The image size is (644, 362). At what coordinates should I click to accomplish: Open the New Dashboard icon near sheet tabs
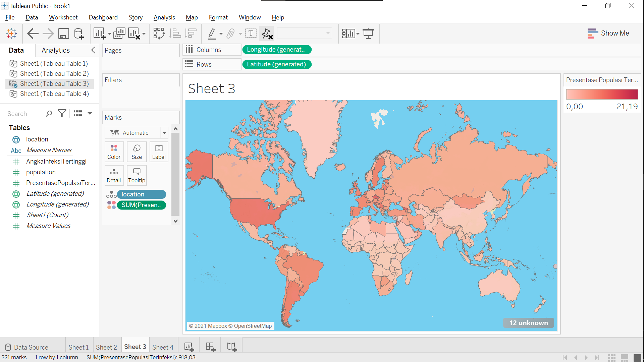(210, 347)
